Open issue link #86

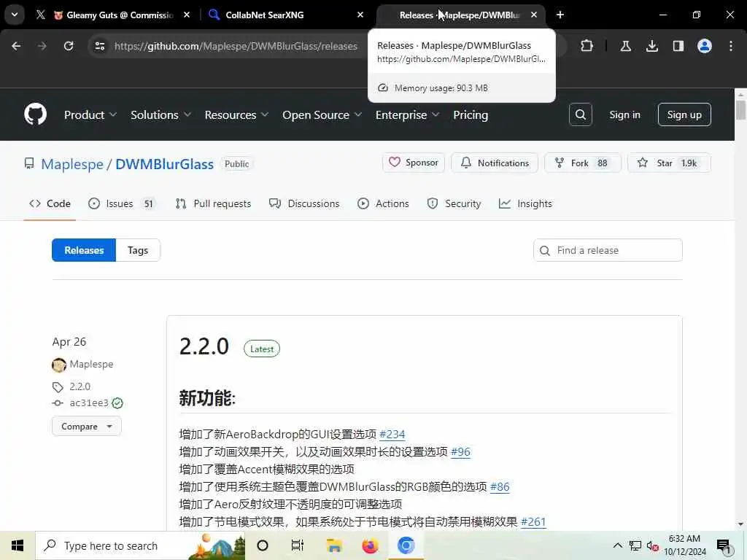500,486
